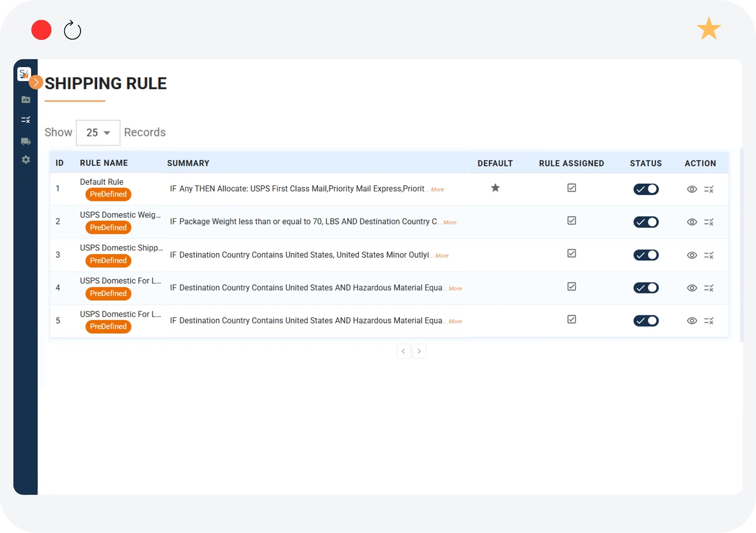This screenshot has height=533, width=756.
Task: Click rule edit icon in row 4
Action: click(709, 288)
